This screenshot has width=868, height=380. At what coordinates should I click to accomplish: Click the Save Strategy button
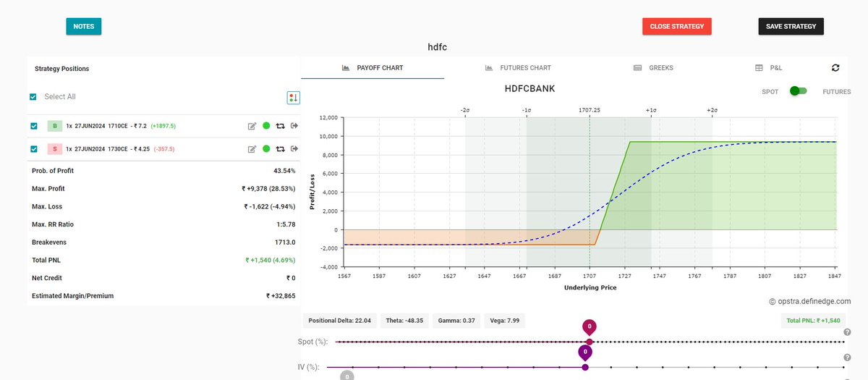point(791,26)
